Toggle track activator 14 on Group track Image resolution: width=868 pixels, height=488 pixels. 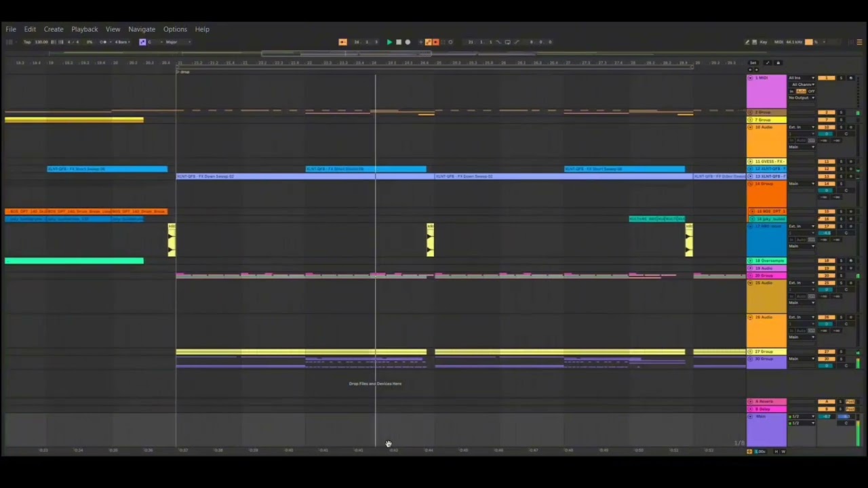[827, 183]
